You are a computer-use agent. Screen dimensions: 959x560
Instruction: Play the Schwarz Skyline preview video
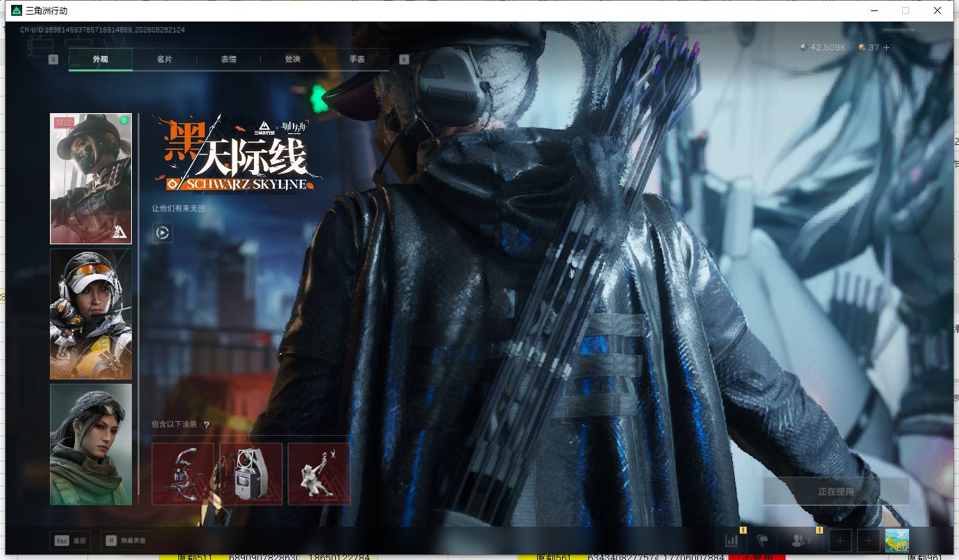tap(162, 233)
